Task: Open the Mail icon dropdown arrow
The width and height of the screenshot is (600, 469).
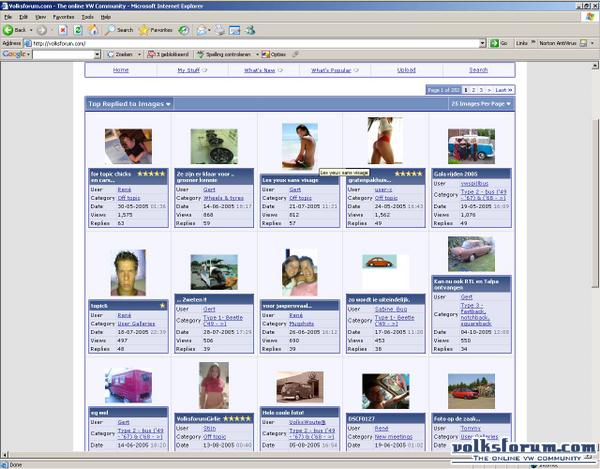Action: click(209, 30)
